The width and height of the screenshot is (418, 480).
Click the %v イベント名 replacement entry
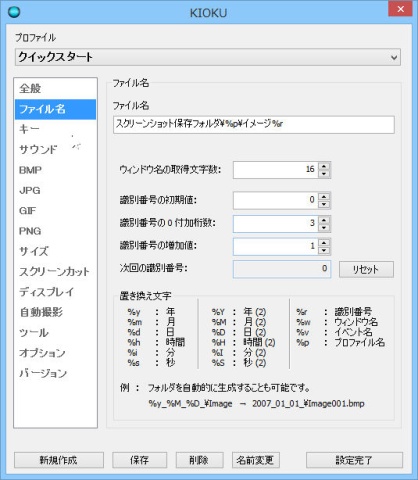[334, 332]
